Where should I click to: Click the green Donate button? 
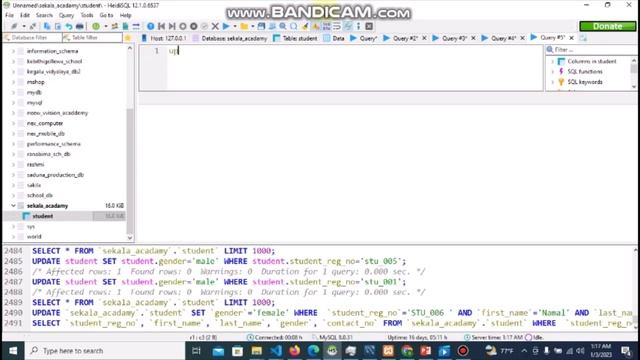[607, 26]
